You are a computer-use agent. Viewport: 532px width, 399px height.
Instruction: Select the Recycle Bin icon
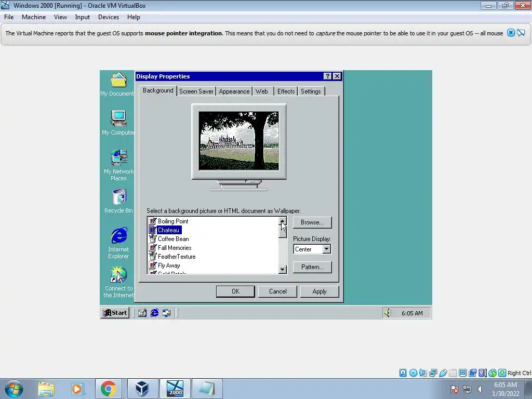click(x=118, y=201)
